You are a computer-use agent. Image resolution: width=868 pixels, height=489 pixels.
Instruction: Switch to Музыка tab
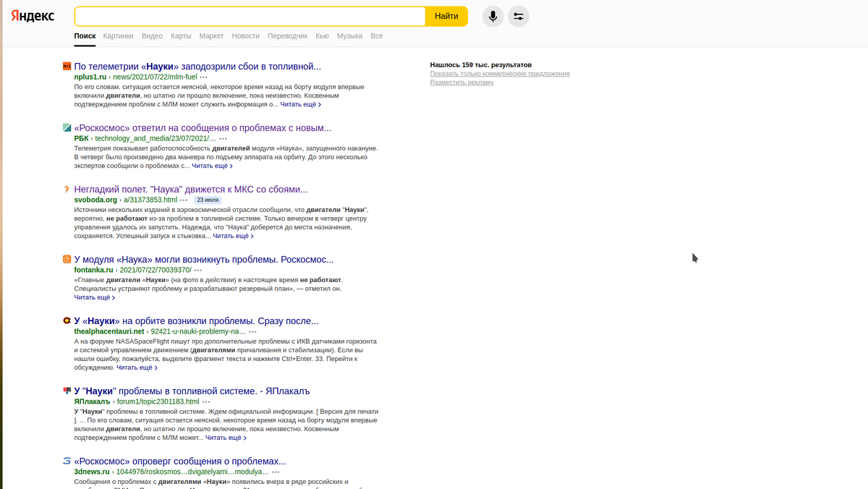pyautogui.click(x=349, y=36)
